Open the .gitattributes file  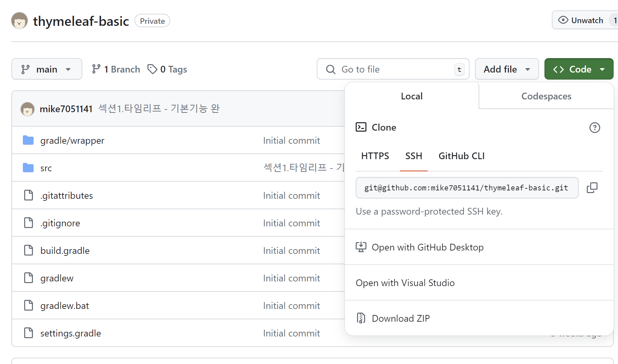(x=67, y=195)
